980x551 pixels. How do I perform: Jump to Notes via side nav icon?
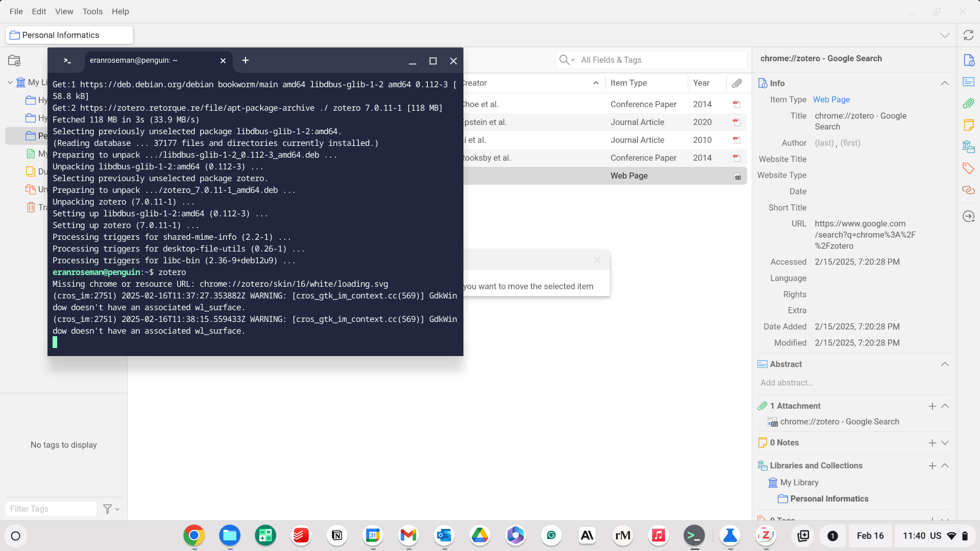click(968, 125)
